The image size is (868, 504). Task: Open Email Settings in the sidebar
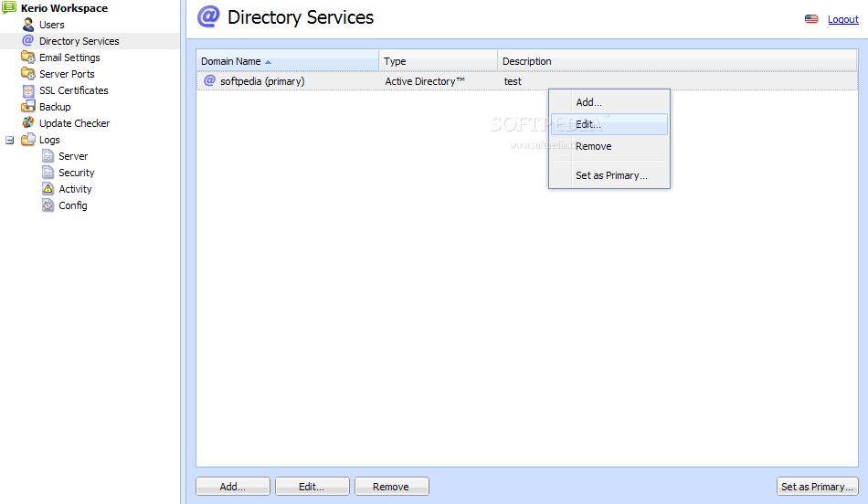pos(69,58)
